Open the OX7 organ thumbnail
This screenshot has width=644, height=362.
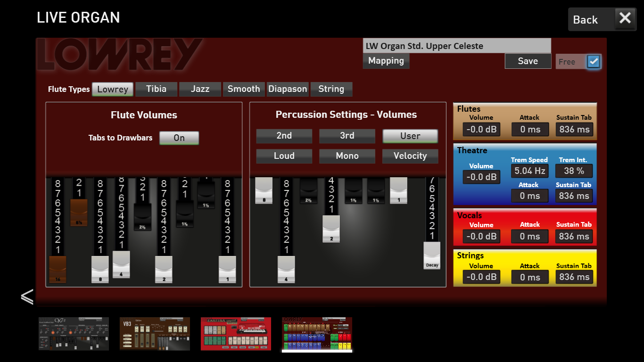[74, 334]
